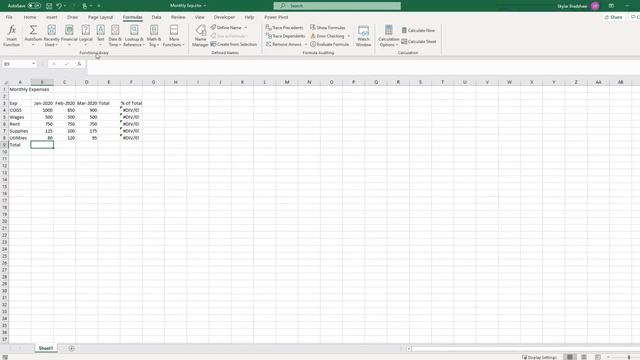Add a new sheet

pos(71,348)
